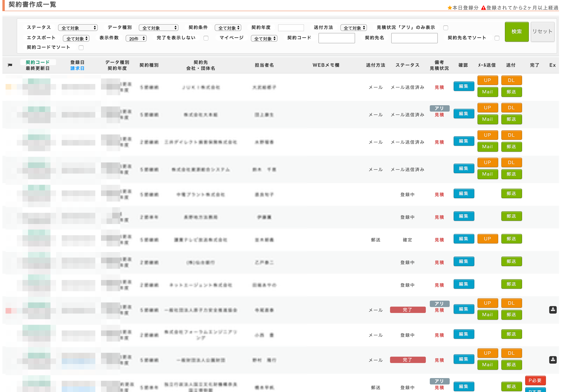Open the 契約条件 filter dropdown

[x=228, y=28]
